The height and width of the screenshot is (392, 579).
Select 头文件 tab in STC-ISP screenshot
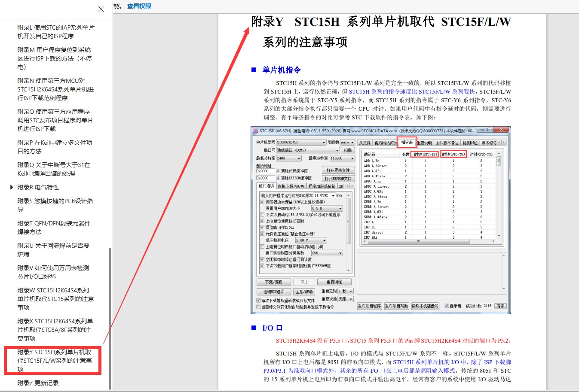pos(365,143)
